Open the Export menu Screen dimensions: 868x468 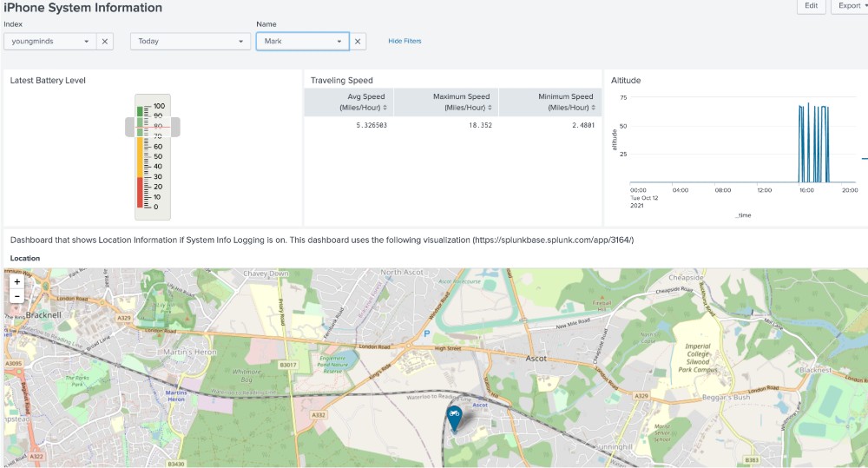(851, 6)
